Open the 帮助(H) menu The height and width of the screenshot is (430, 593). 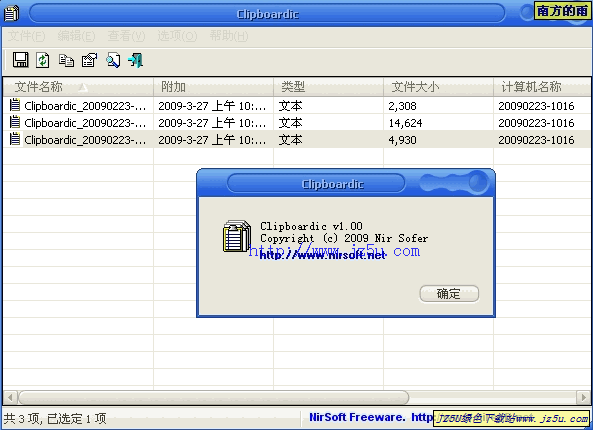pos(229,36)
